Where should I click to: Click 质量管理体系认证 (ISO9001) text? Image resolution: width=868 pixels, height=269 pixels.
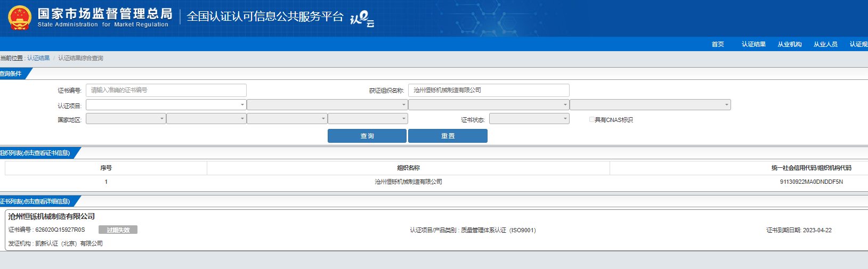click(498, 230)
